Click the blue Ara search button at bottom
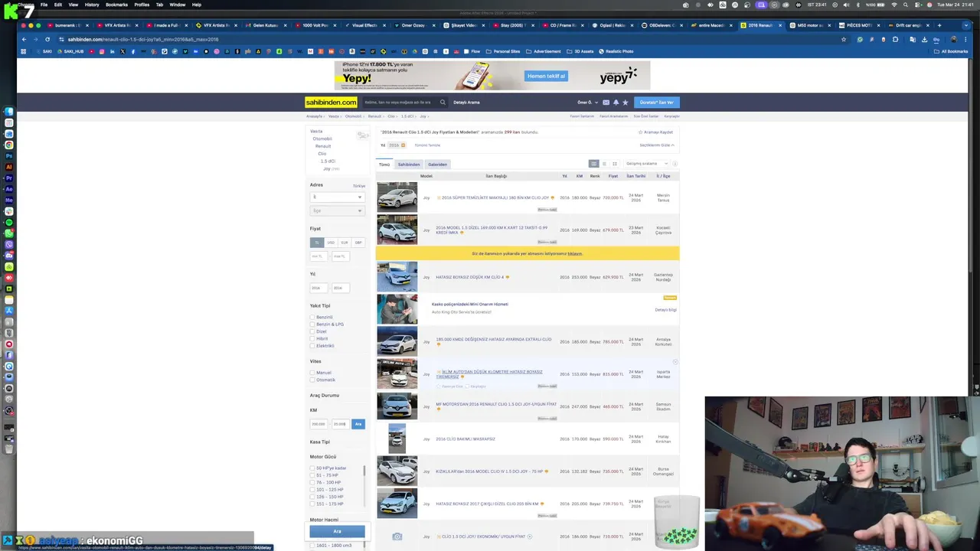980x551 pixels. pos(337,531)
